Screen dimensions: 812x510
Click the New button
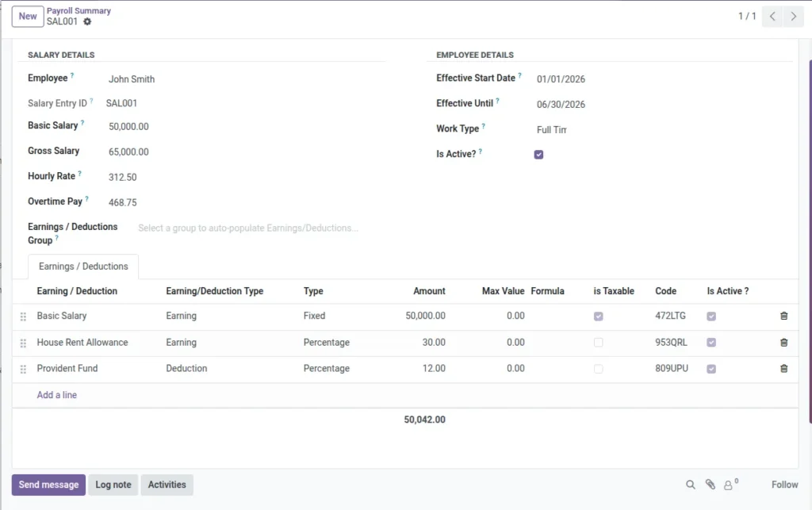pos(28,17)
